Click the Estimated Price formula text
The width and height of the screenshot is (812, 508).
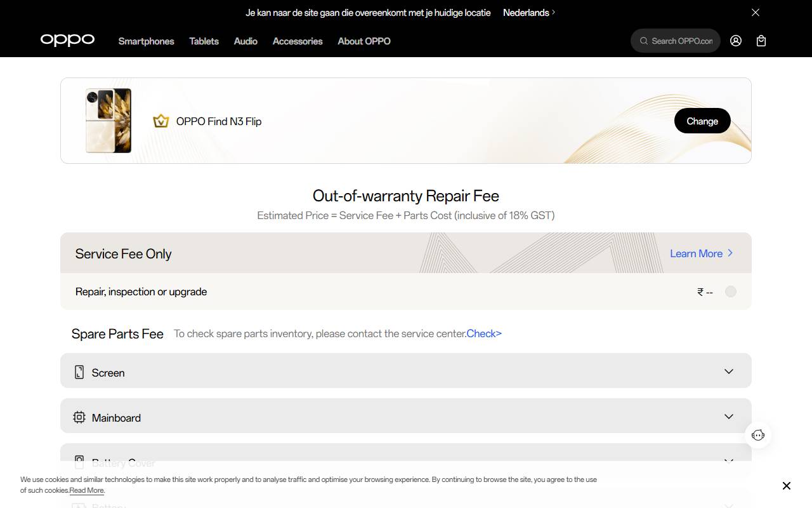(406, 215)
